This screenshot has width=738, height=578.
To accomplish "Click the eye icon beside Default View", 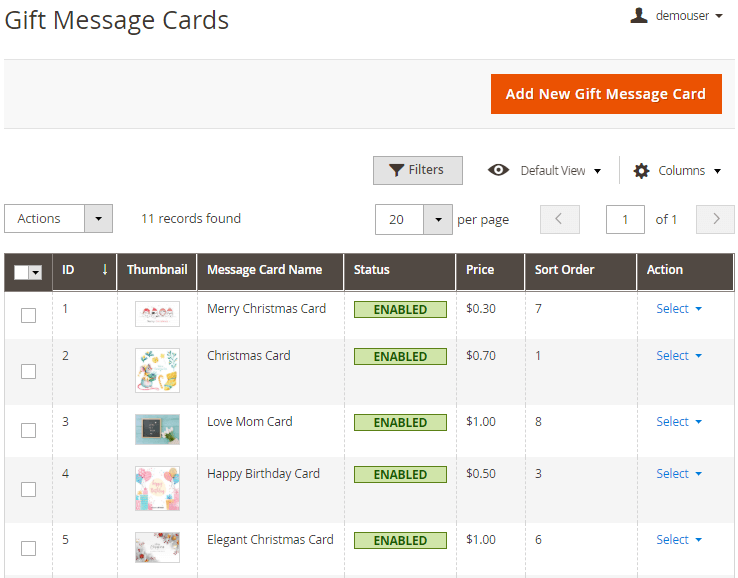I will tap(498, 169).
